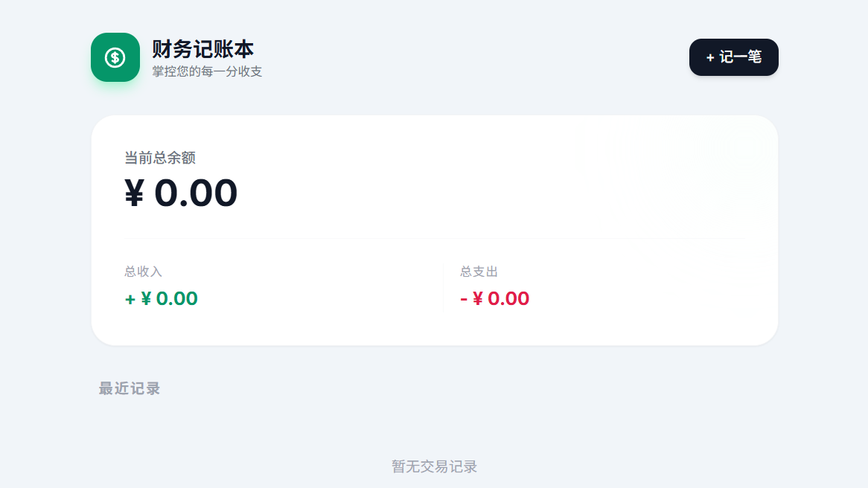
Task: Click the plus sign in the 记一笔 button
Action: [x=710, y=57]
